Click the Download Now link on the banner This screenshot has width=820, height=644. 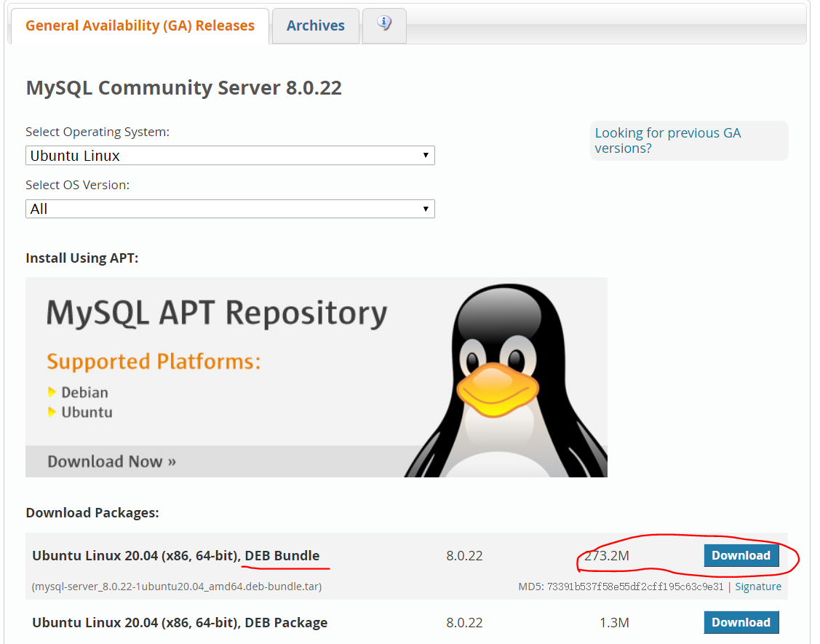coord(111,461)
